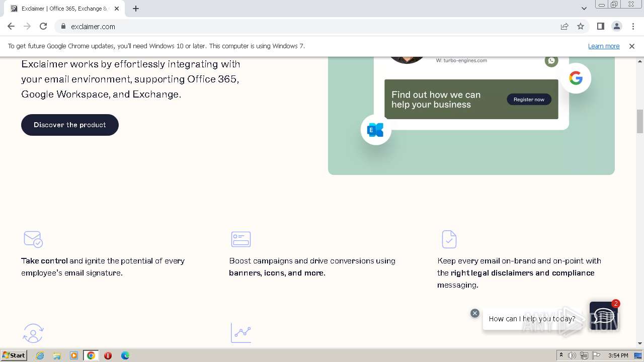Screen dimensions: 644x362
Task: Open the Windows Start menu
Action: click(14, 355)
